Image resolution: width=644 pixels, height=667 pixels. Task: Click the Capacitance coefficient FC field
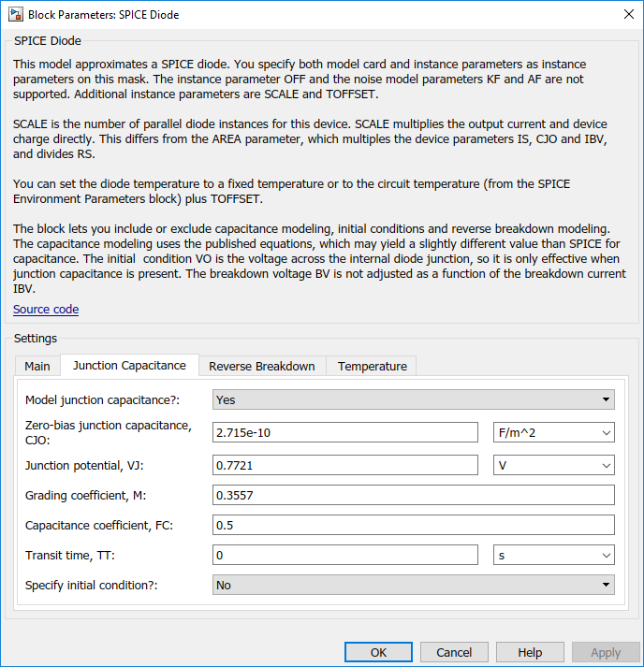tap(414, 525)
